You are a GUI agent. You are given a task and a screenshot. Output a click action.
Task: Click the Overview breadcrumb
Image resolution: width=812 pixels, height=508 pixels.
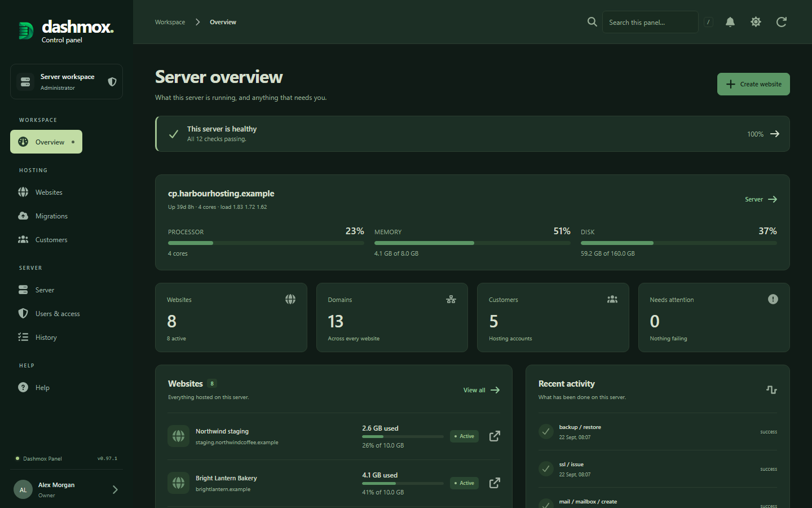click(223, 22)
